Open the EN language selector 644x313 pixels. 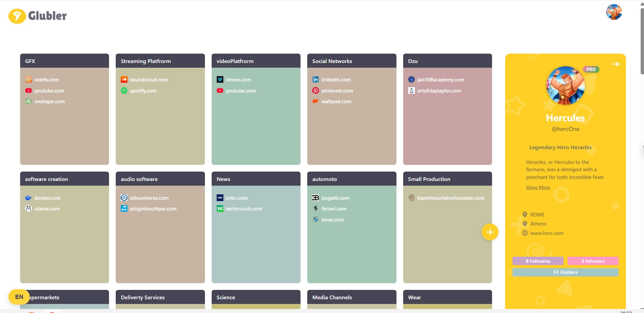tap(19, 297)
